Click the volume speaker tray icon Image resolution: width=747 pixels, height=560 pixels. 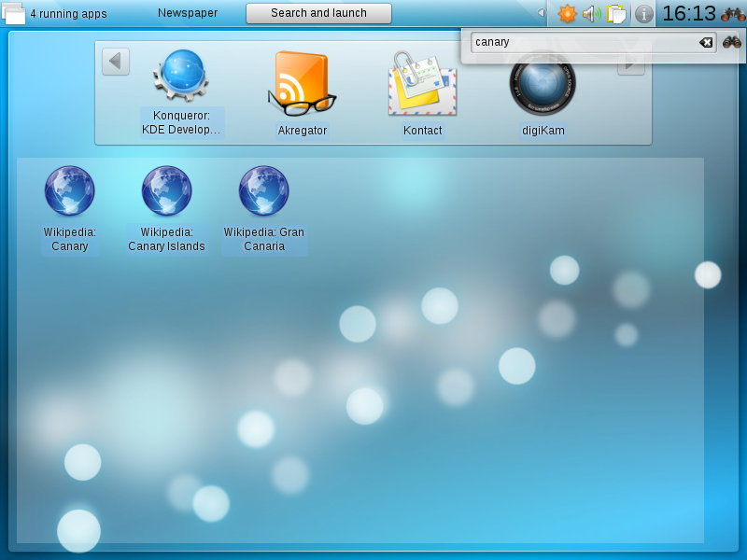tap(591, 14)
